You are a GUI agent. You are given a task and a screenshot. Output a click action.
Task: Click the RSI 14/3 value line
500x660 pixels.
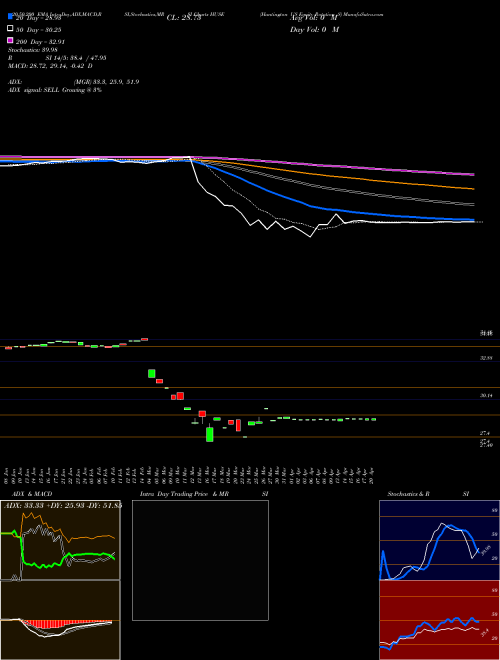pyautogui.click(x=57, y=58)
